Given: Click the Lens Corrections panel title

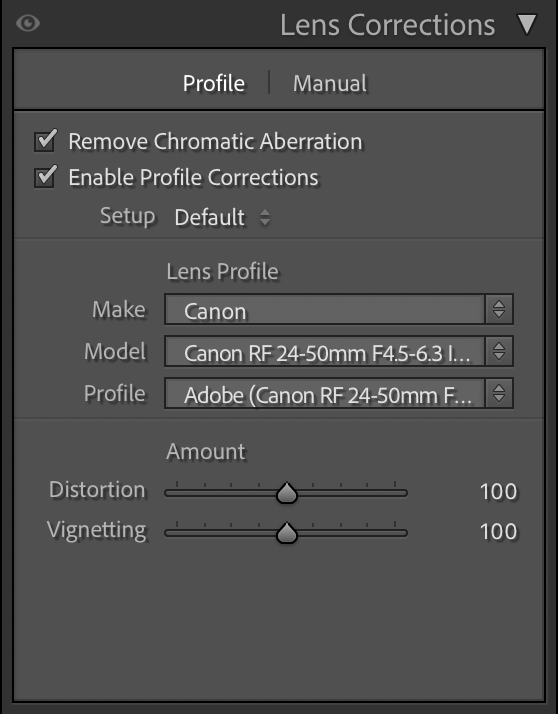Looking at the screenshot, I should [x=387, y=25].
